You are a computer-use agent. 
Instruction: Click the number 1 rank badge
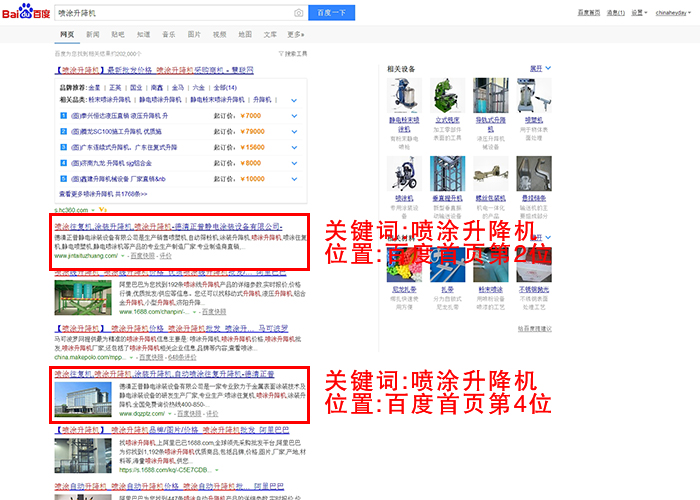point(63,116)
